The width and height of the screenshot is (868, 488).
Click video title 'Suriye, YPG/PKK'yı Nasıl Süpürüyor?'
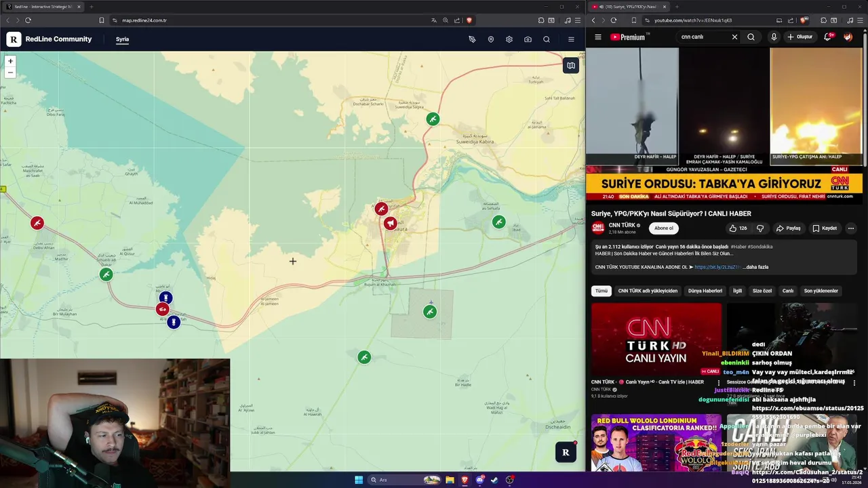pyautogui.click(x=671, y=213)
